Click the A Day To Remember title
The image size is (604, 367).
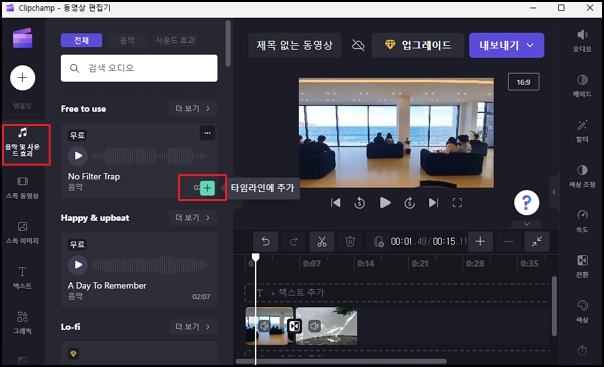pos(107,285)
